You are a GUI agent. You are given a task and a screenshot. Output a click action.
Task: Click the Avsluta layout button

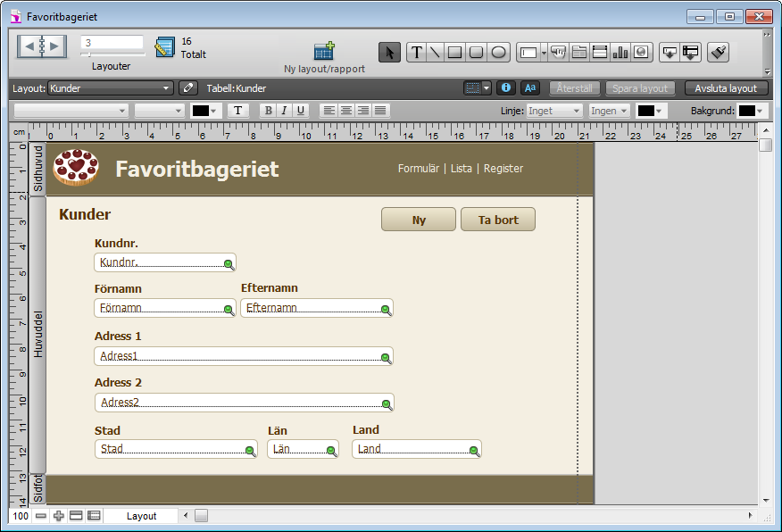(x=726, y=88)
